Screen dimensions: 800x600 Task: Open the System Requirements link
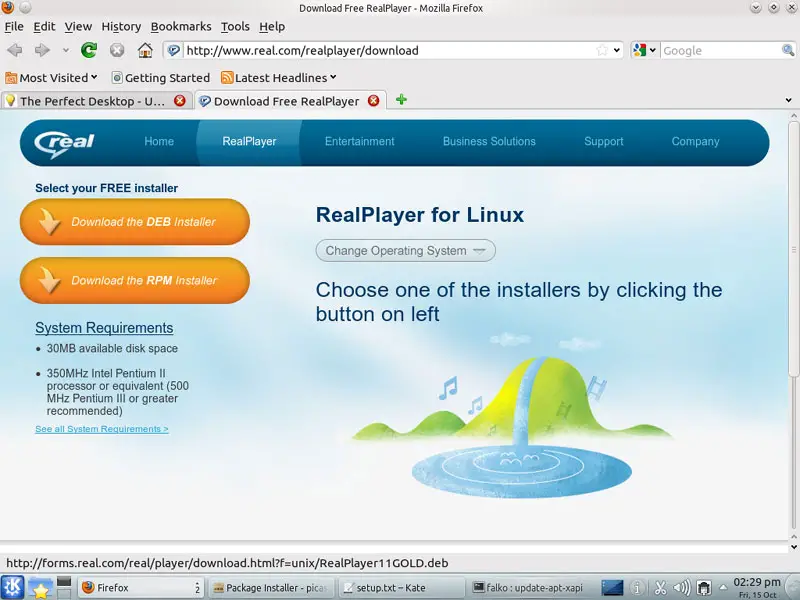click(104, 328)
